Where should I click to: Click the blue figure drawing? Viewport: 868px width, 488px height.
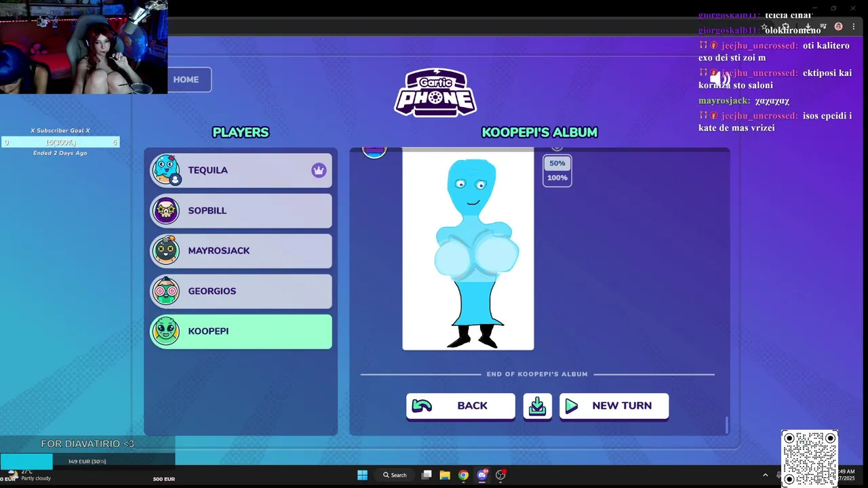468,250
